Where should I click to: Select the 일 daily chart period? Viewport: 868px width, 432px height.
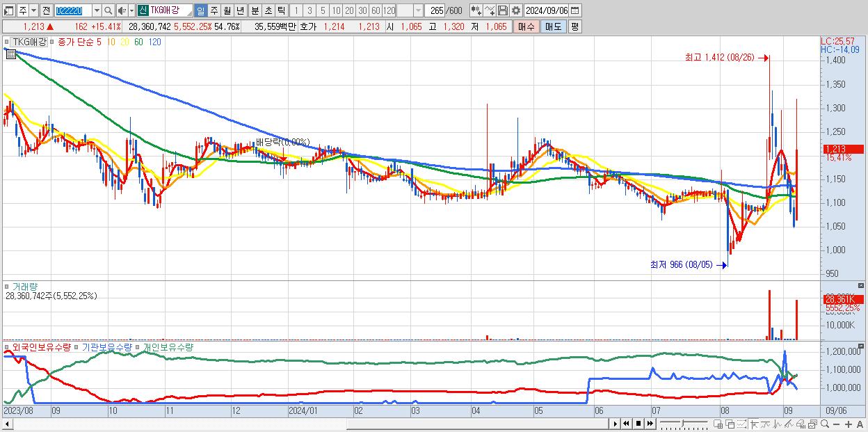click(x=200, y=10)
